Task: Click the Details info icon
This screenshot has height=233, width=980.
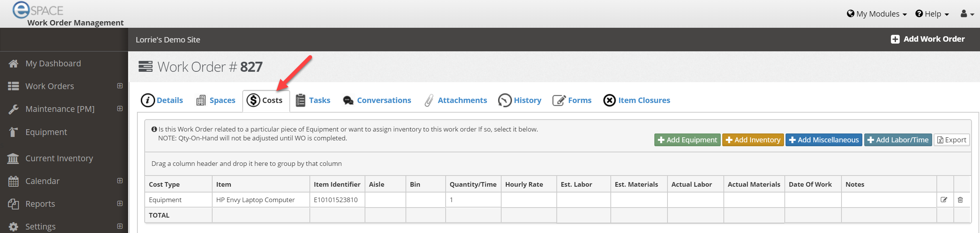Action: [148, 100]
